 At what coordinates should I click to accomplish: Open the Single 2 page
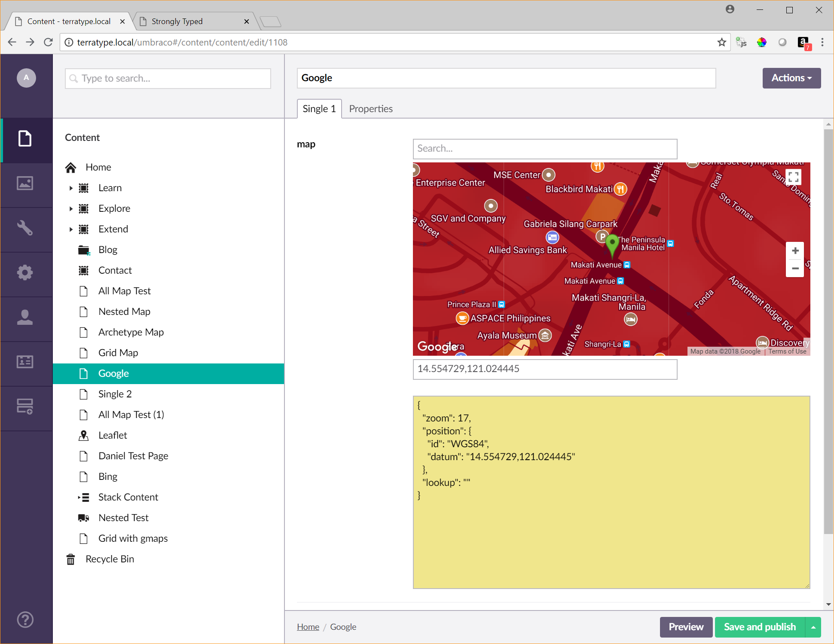pyautogui.click(x=115, y=394)
